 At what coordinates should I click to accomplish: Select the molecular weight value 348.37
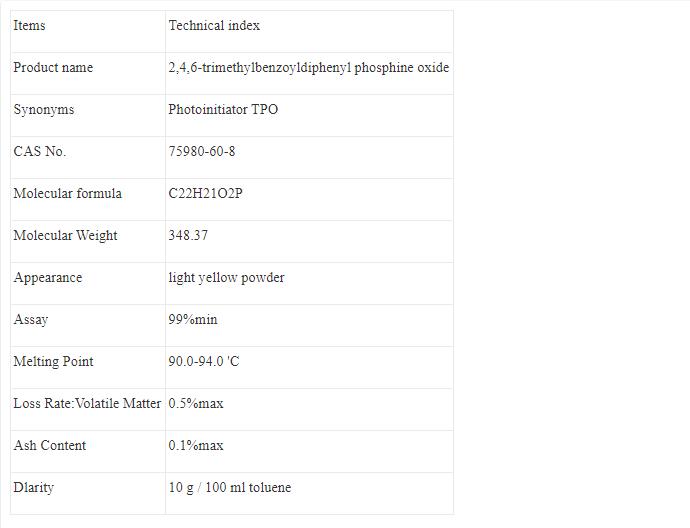(188, 236)
